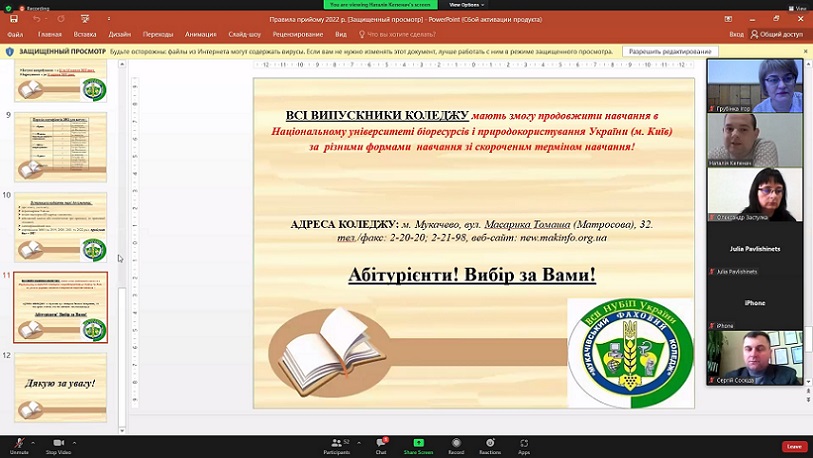Open the Анимация ribbon tab

tap(201, 34)
